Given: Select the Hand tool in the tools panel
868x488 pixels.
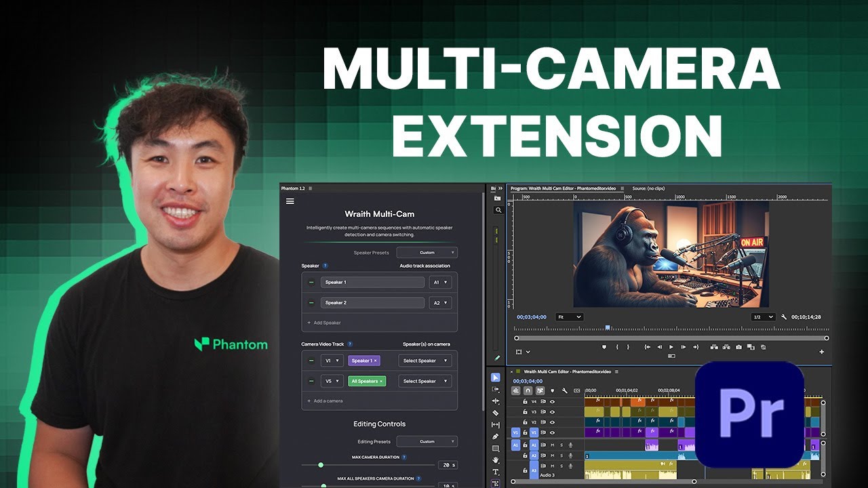Looking at the screenshot, I should coord(496,460).
